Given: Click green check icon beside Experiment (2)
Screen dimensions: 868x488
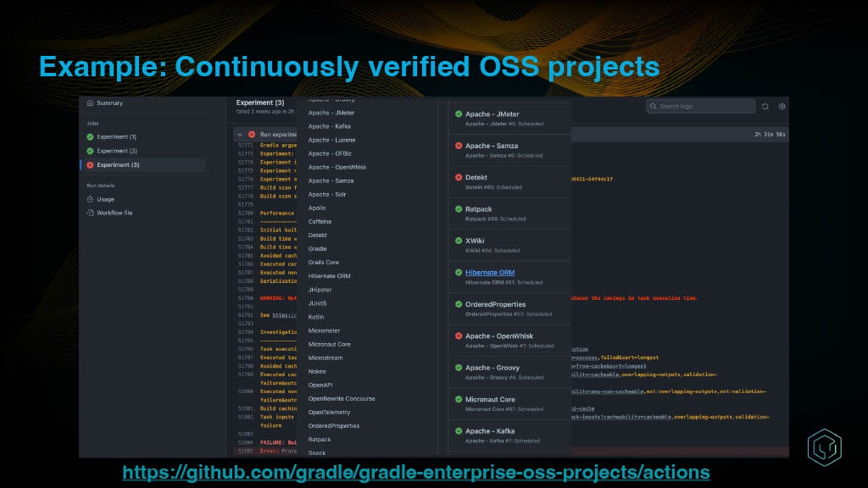Looking at the screenshot, I should pyautogui.click(x=90, y=151).
